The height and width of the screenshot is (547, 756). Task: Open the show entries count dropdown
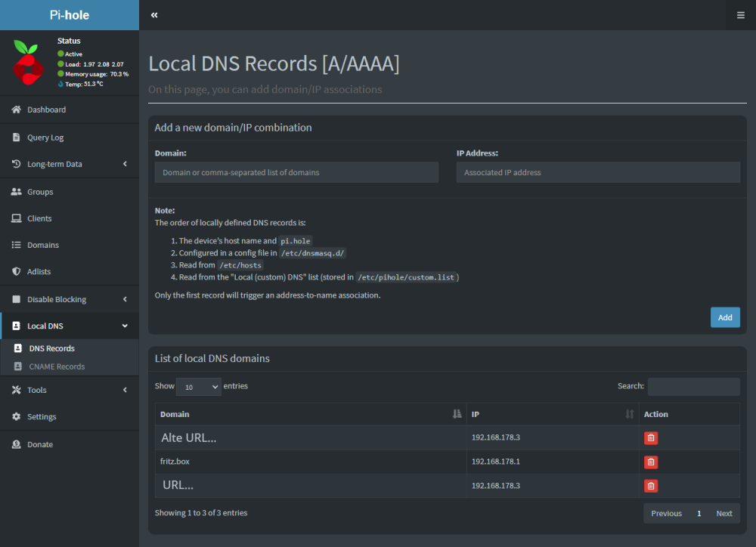(x=199, y=387)
